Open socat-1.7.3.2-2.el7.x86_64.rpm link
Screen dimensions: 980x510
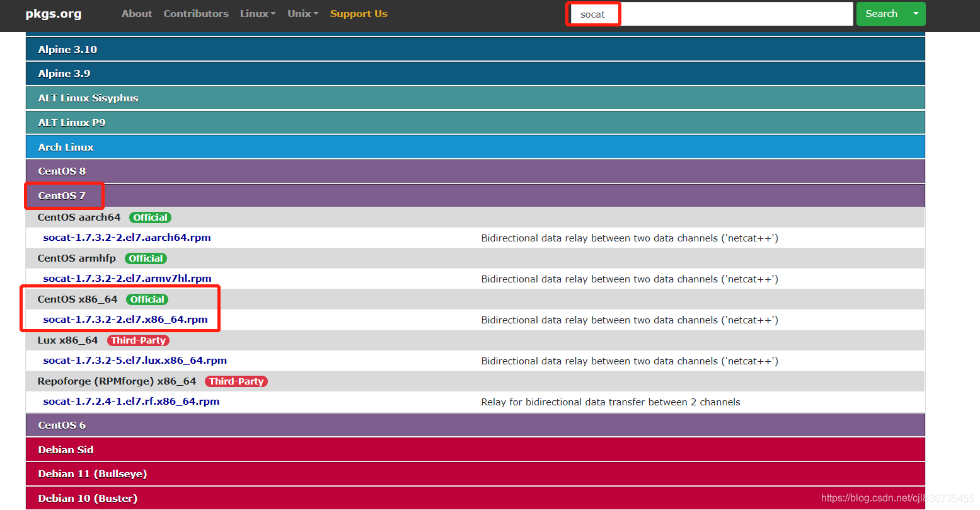tap(125, 320)
